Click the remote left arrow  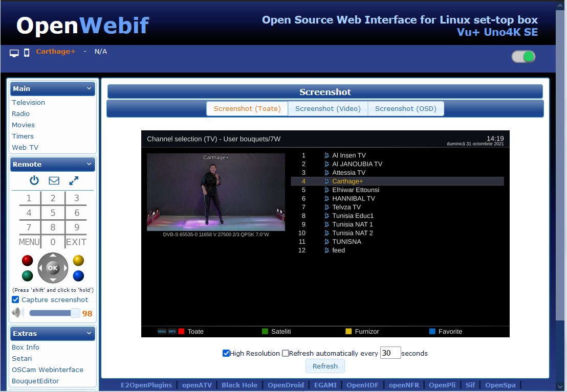pos(40,268)
